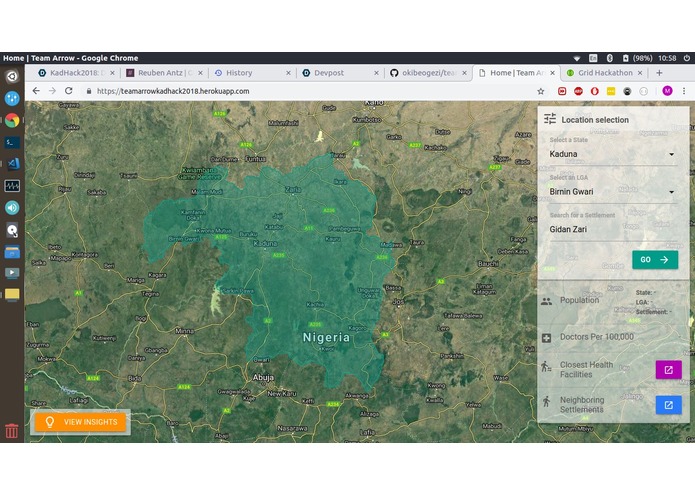Open Terminal from the dock
Viewport: 695px width, 494px height.
(x=12, y=142)
